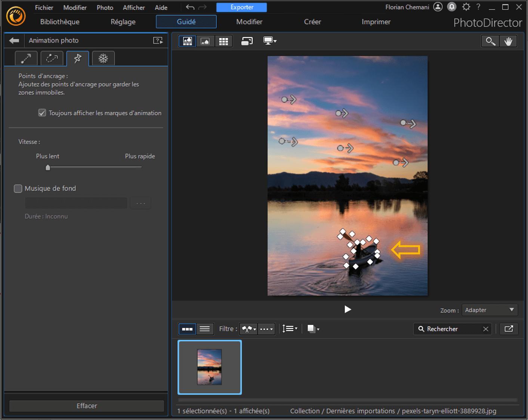Image resolution: width=528 pixels, height=420 pixels.
Task: Open the Réglage tab
Action: pyautogui.click(x=123, y=22)
